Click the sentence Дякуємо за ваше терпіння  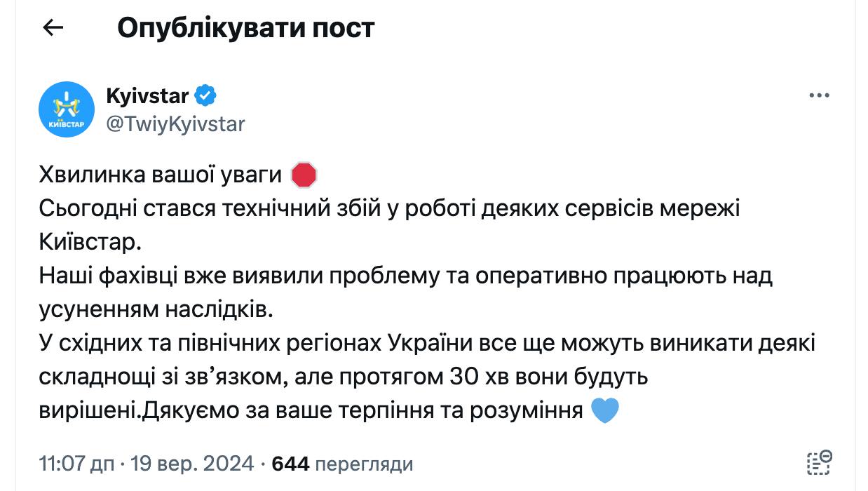362,411
